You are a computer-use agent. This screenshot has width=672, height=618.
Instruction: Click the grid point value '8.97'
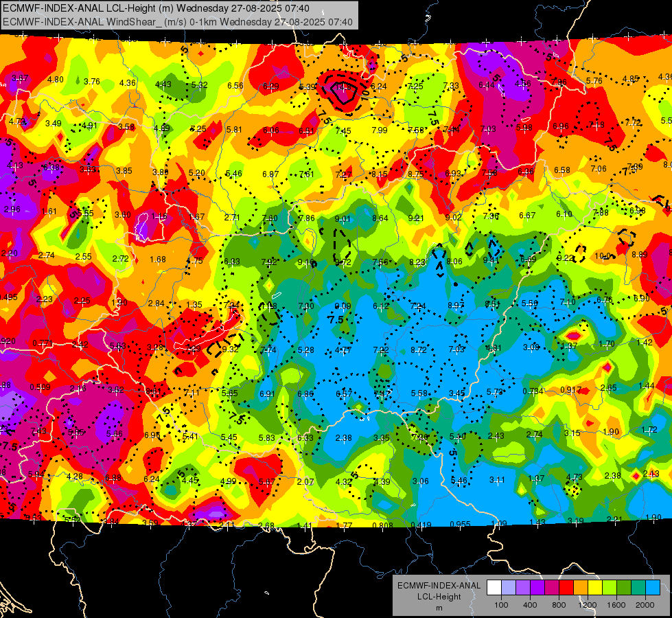coord(456,306)
